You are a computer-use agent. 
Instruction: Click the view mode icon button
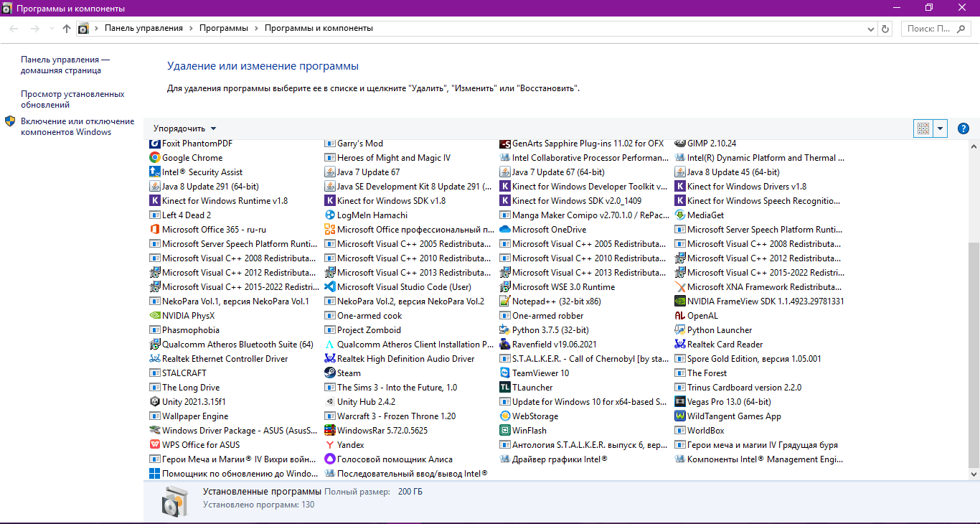tap(923, 128)
